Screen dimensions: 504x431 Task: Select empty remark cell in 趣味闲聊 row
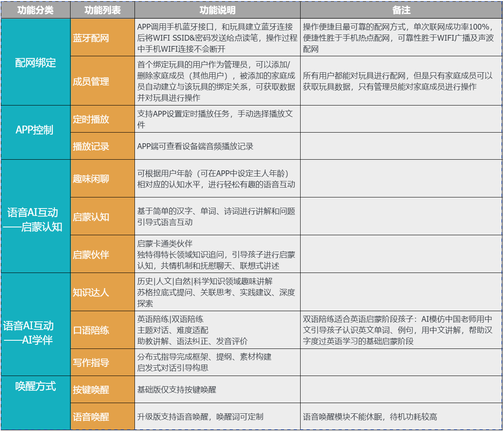coord(401,179)
